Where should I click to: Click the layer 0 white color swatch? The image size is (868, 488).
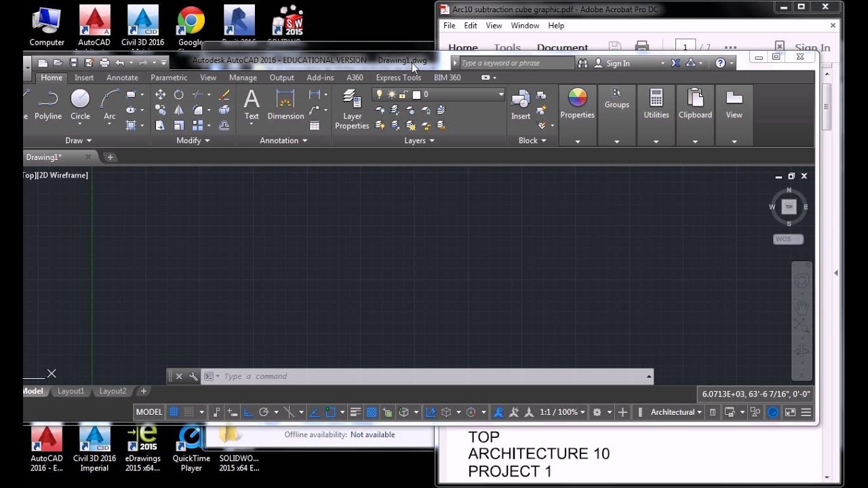(416, 95)
